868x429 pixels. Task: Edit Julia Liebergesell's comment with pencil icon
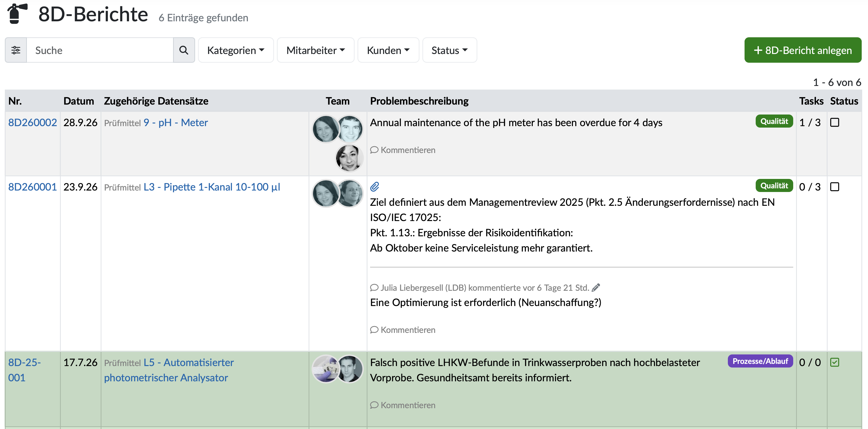pos(596,287)
